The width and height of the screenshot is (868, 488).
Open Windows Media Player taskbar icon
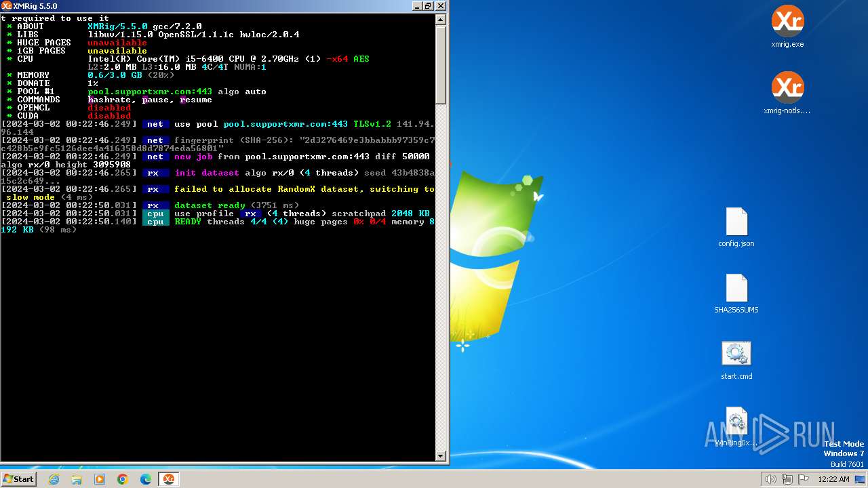pos(100,479)
